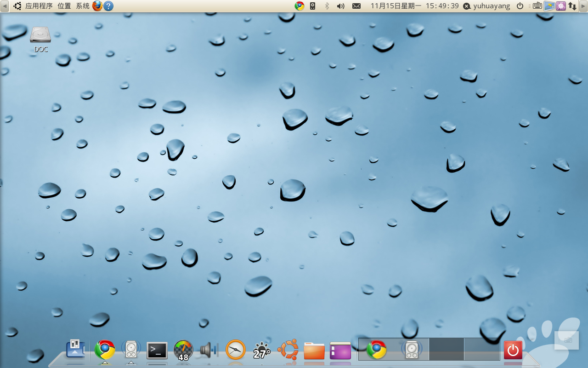The height and width of the screenshot is (368, 588).
Task: Click the Chrome tray icon in top panel
Action: (x=300, y=6)
